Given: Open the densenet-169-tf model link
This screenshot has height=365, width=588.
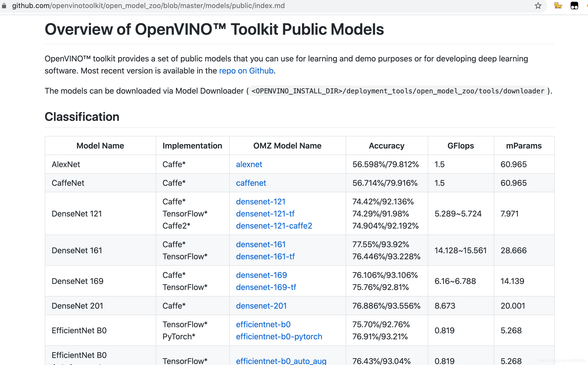Looking at the screenshot, I should pyautogui.click(x=266, y=287).
